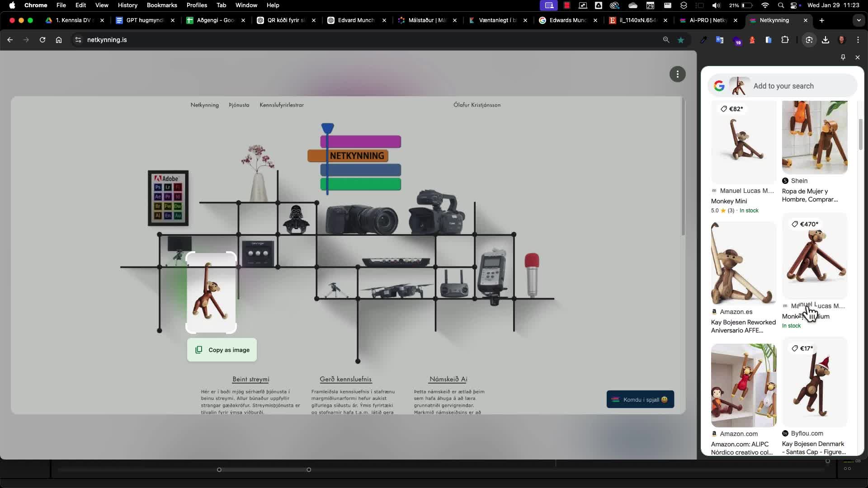This screenshot has height=488, width=868.
Task: Open the Bookmarks menu
Action: [162, 5]
